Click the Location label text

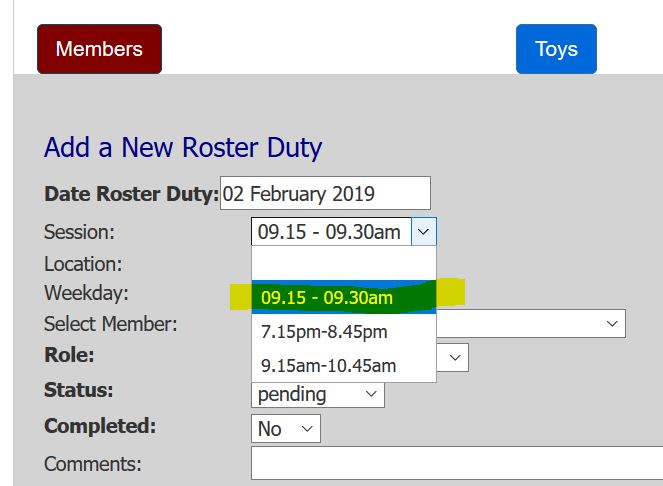point(83,264)
